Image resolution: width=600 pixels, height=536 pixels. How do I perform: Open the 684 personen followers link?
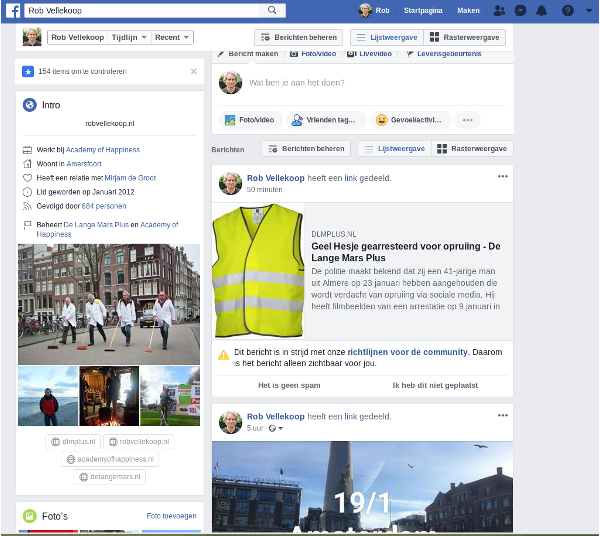pyautogui.click(x=104, y=206)
